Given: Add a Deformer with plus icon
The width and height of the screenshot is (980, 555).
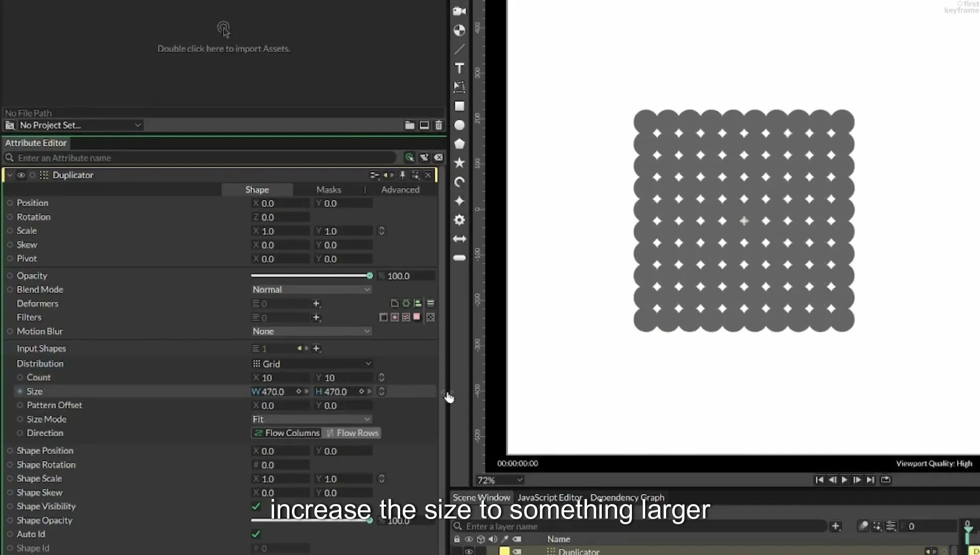Looking at the screenshot, I should tap(316, 304).
